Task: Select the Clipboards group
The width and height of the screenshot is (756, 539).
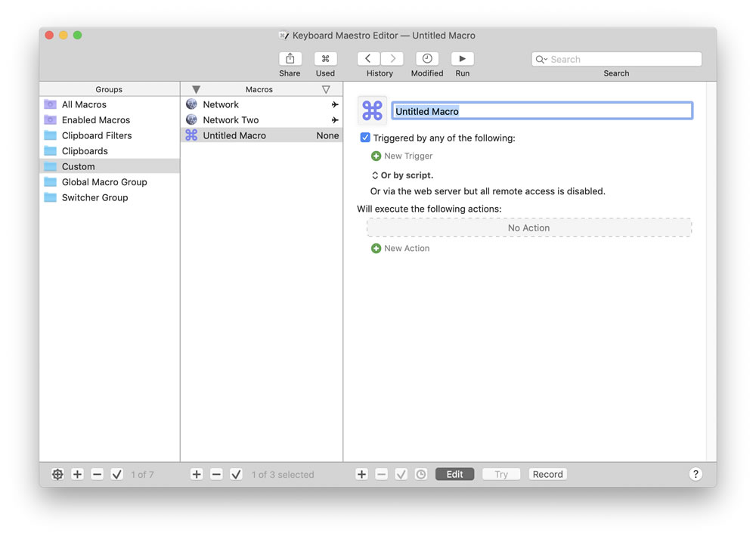Action: tap(110, 151)
